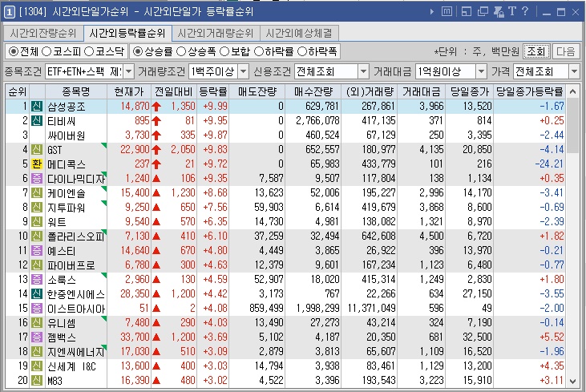Click the 11,371,049 volume cell
The image size is (586, 392).
click(x=371, y=309)
